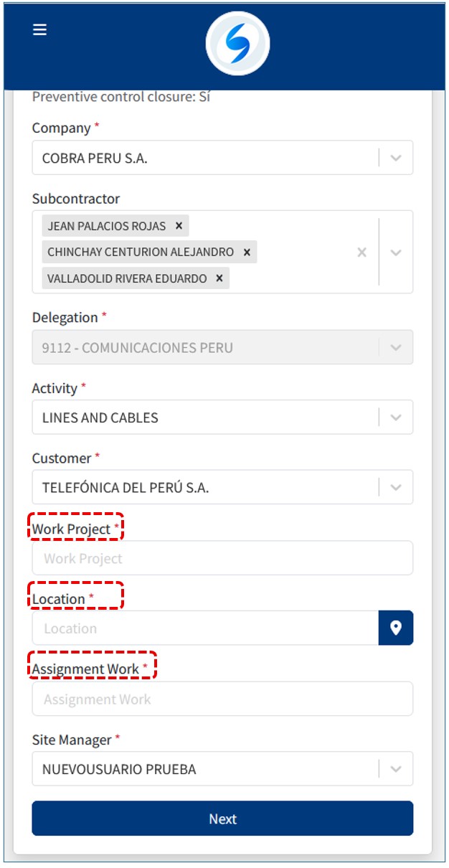
Task: Click the Work Project input field
Action: [x=222, y=558]
